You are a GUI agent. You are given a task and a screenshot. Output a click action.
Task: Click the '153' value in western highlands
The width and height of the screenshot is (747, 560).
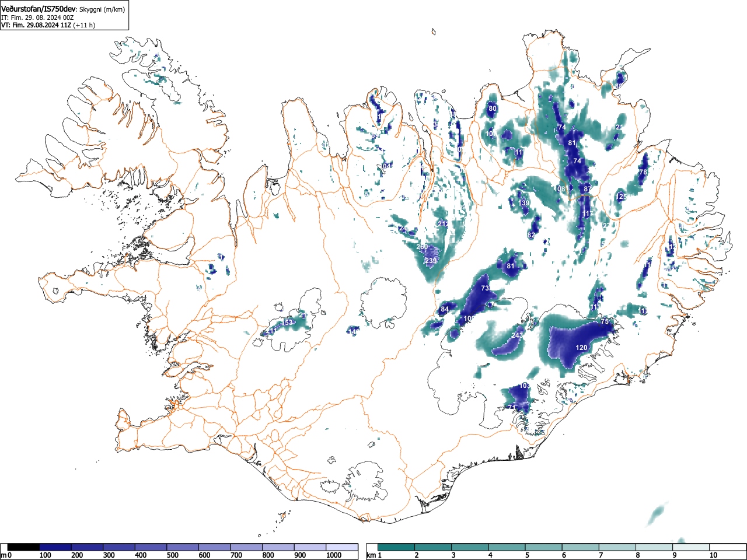288,323
